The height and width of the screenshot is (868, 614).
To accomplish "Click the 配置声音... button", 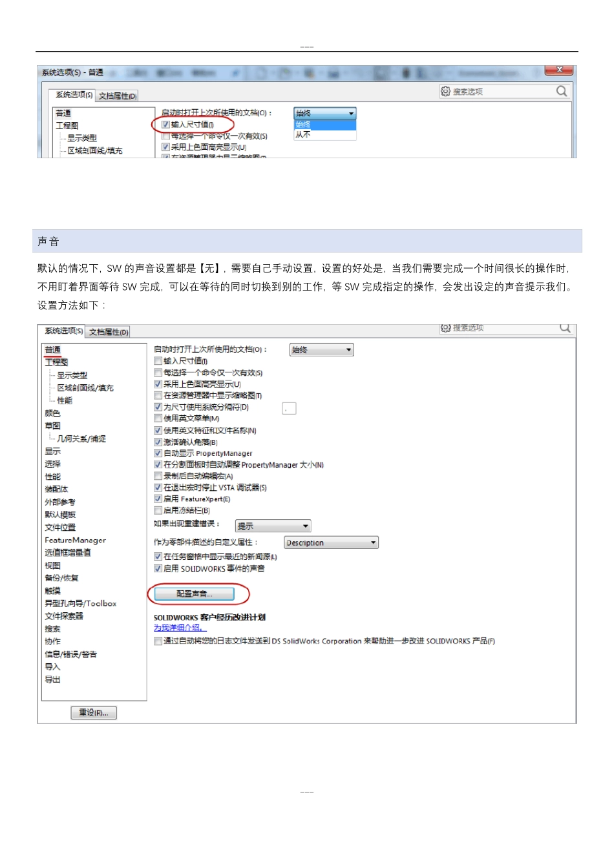I will pos(194,594).
